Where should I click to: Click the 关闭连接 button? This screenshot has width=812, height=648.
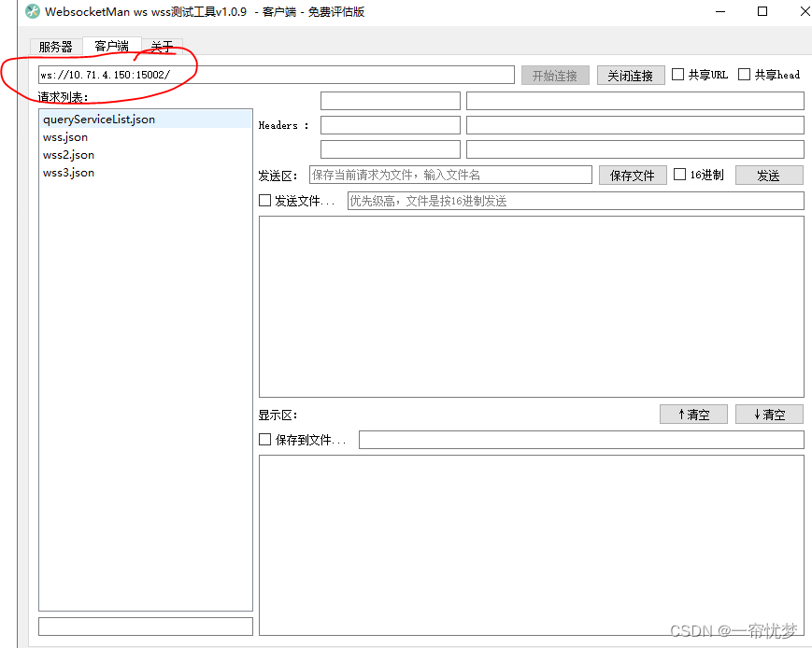630,76
